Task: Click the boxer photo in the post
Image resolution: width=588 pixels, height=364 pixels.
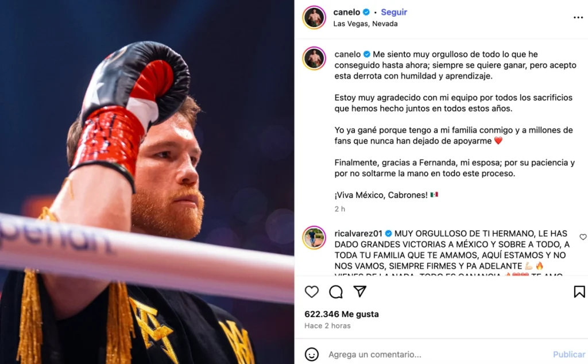Action: pos(147,182)
